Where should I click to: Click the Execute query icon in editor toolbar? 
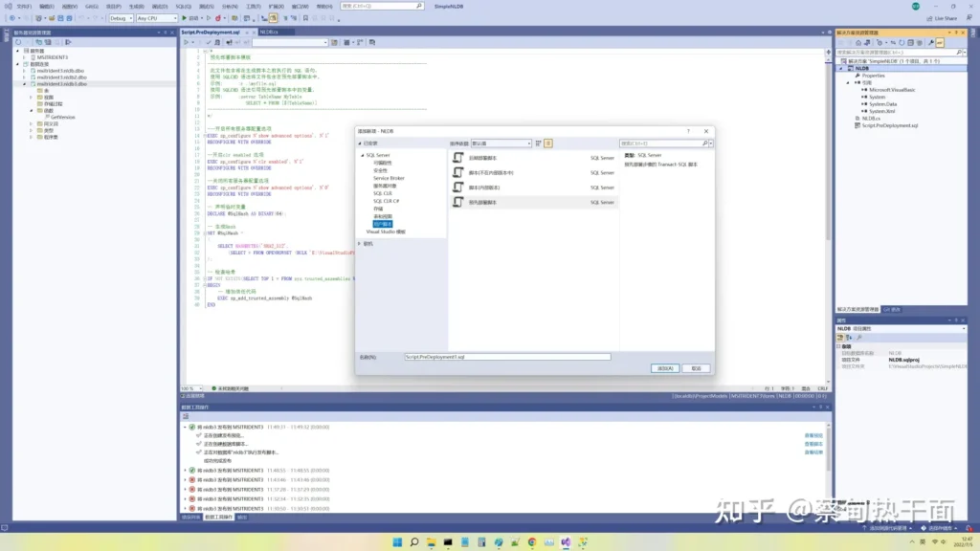point(186,42)
